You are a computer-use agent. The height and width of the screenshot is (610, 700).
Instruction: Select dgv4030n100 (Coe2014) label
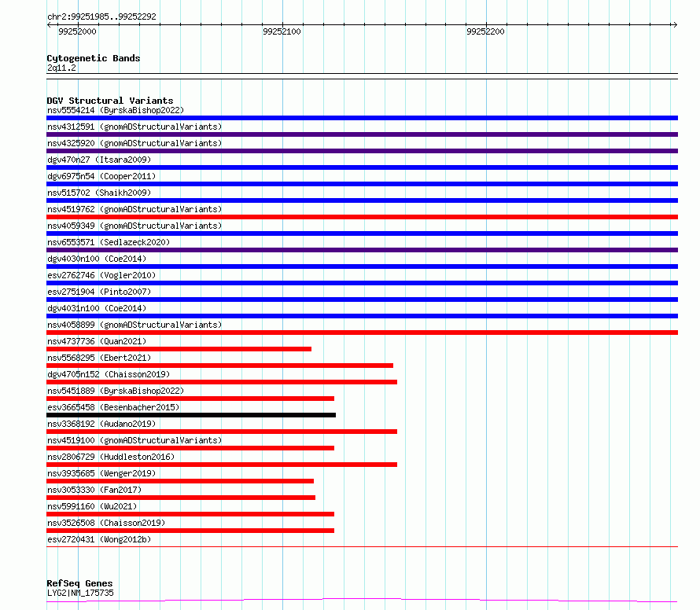[x=97, y=259]
